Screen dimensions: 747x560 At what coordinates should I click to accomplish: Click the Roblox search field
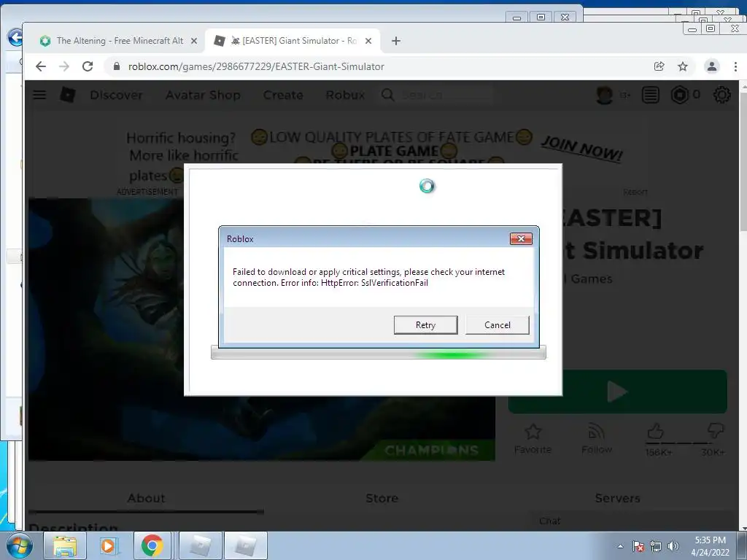coord(436,96)
